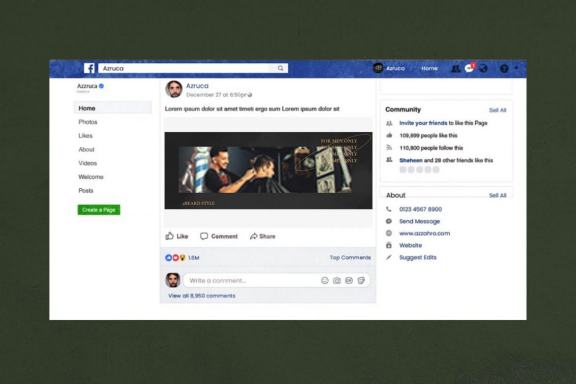Viewport: 576px width, 384px height.
Task: Click the Azruca name in top bar
Action: 395,68
